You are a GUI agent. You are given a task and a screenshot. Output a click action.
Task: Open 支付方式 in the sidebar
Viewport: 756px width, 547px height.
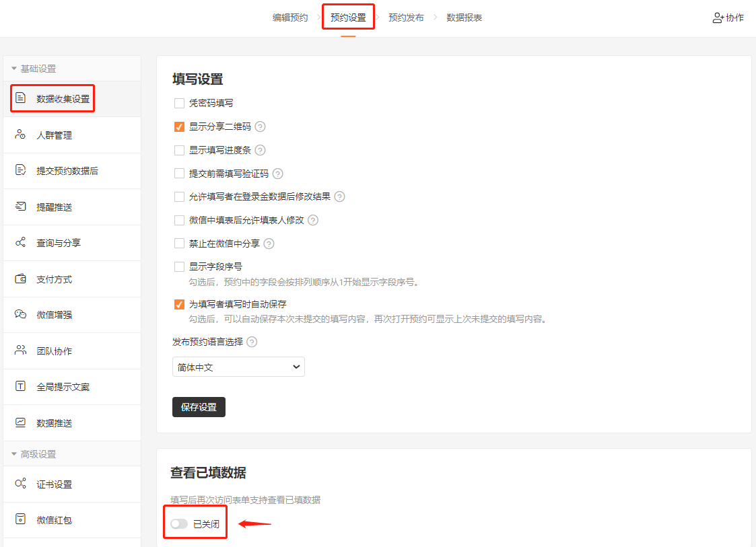pos(72,279)
